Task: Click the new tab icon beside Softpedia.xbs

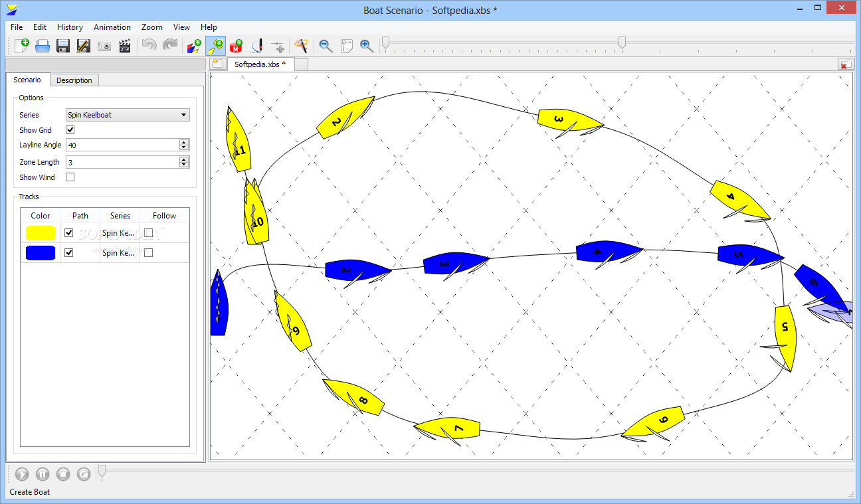Action: (x=217, y=64)
